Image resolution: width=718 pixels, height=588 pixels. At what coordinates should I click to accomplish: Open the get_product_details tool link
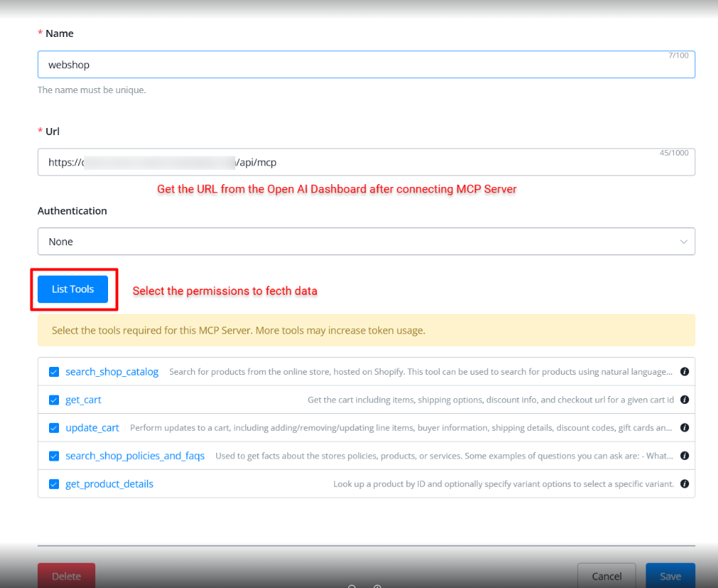109,484
